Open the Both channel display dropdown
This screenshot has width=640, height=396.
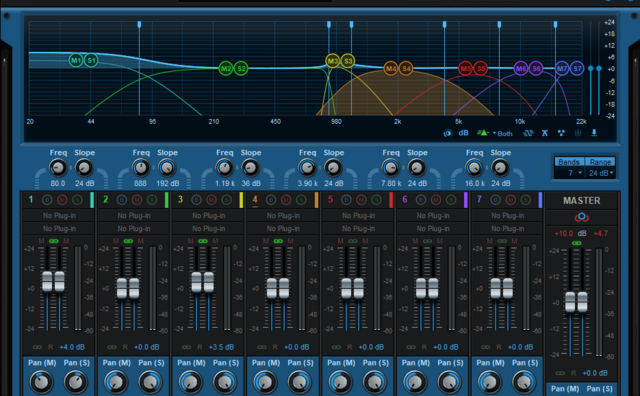click(503, 133)
